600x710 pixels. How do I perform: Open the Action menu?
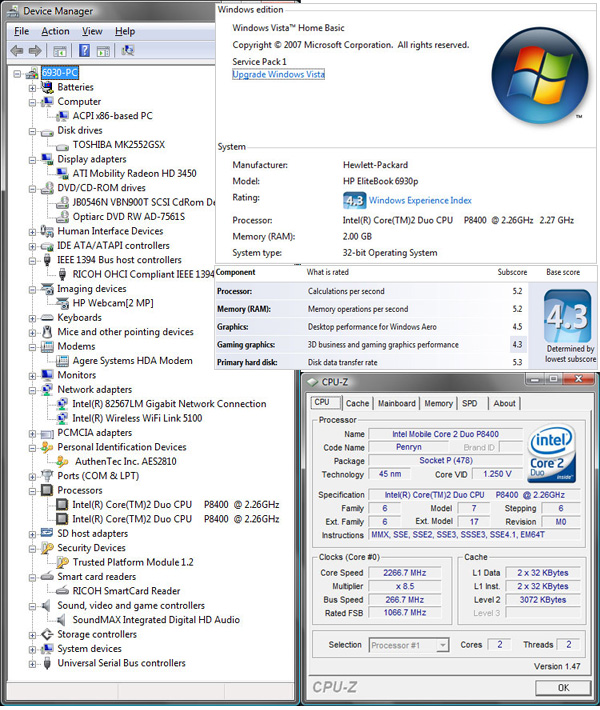pos(55,31)
